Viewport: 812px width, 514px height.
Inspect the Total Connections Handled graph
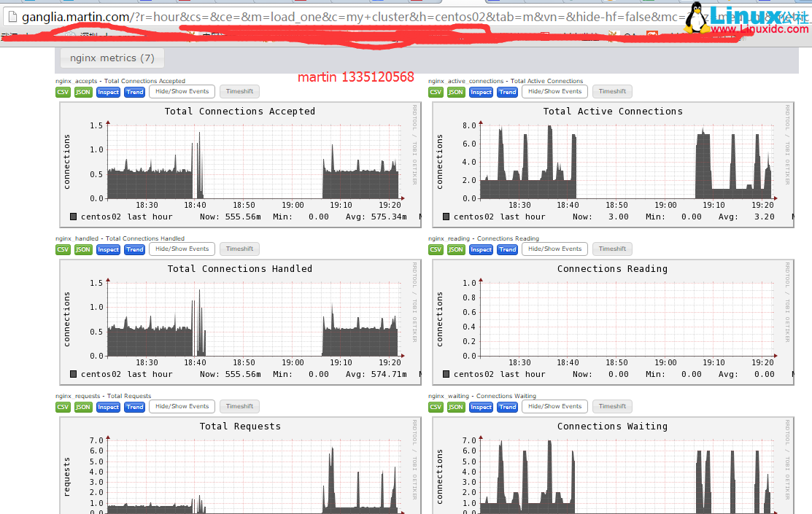pyautogui.click(x=108, y=249)
